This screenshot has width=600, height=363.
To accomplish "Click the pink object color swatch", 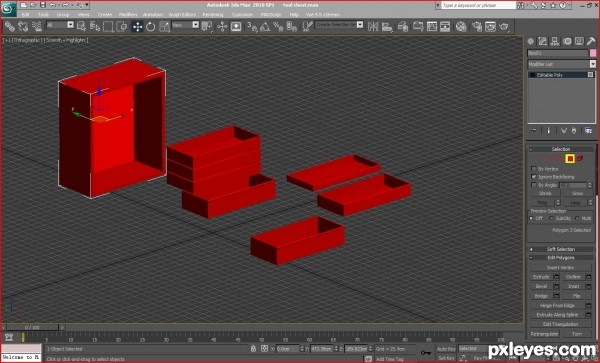I will [593, 53].
